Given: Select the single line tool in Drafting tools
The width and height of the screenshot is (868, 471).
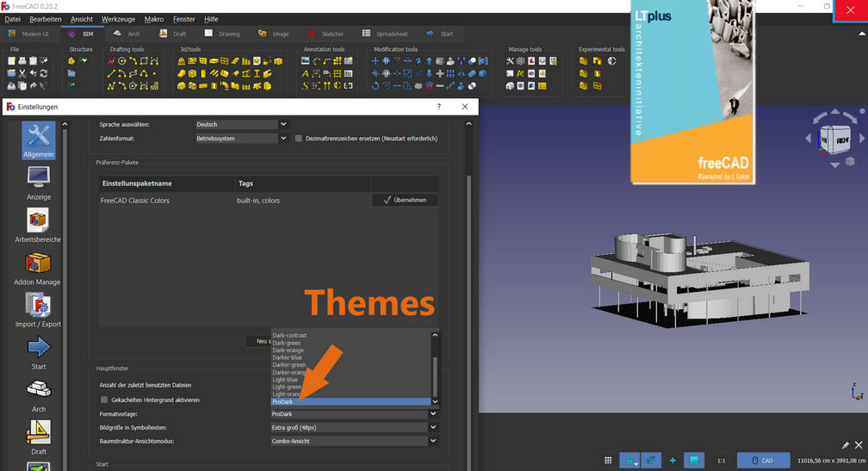Looking at the screenshot, I should (111, 73).
